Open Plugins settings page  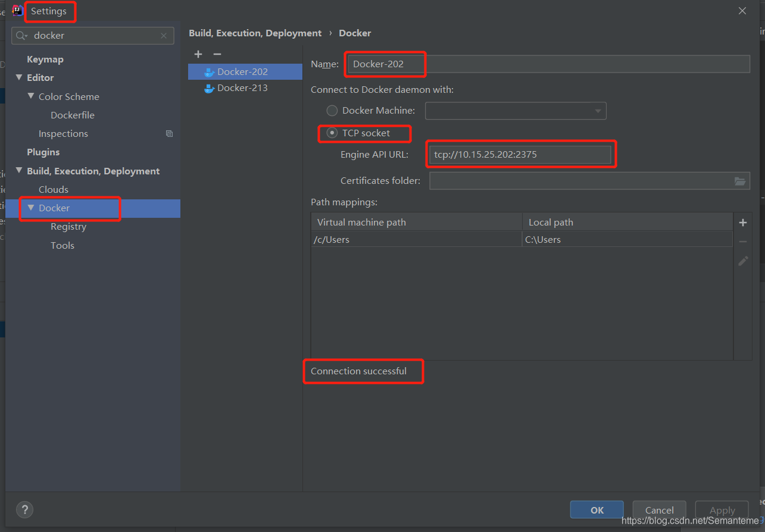coord(43,152)
